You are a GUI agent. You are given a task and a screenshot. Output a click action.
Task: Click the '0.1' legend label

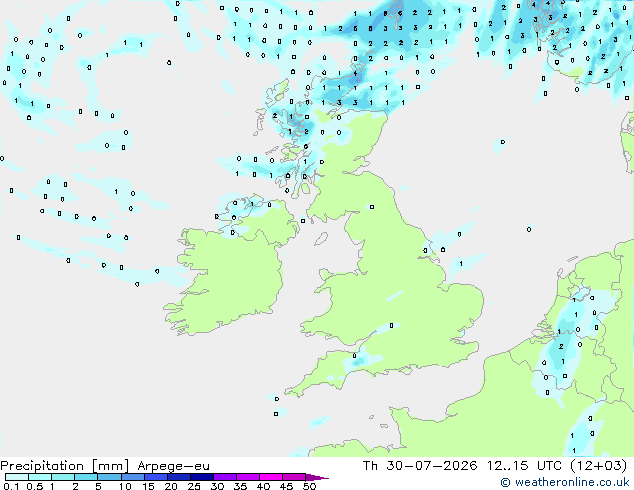coord(11,486)
